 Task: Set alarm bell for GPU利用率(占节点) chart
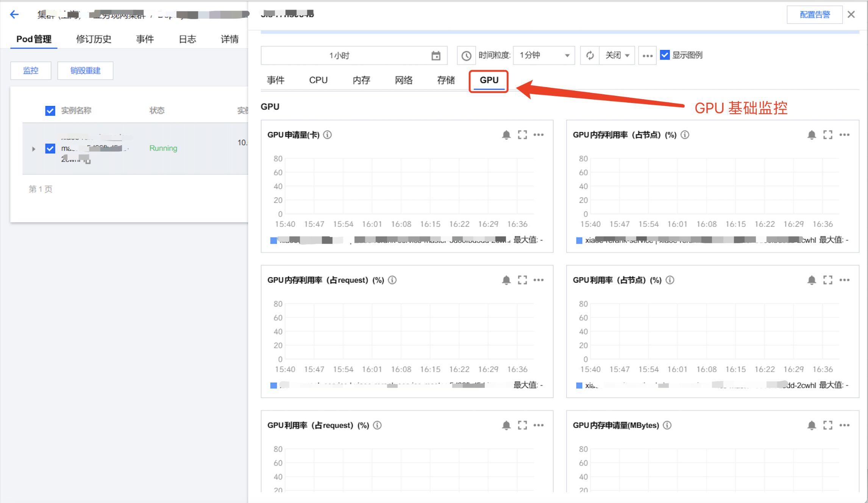click(x=812, y=280)
